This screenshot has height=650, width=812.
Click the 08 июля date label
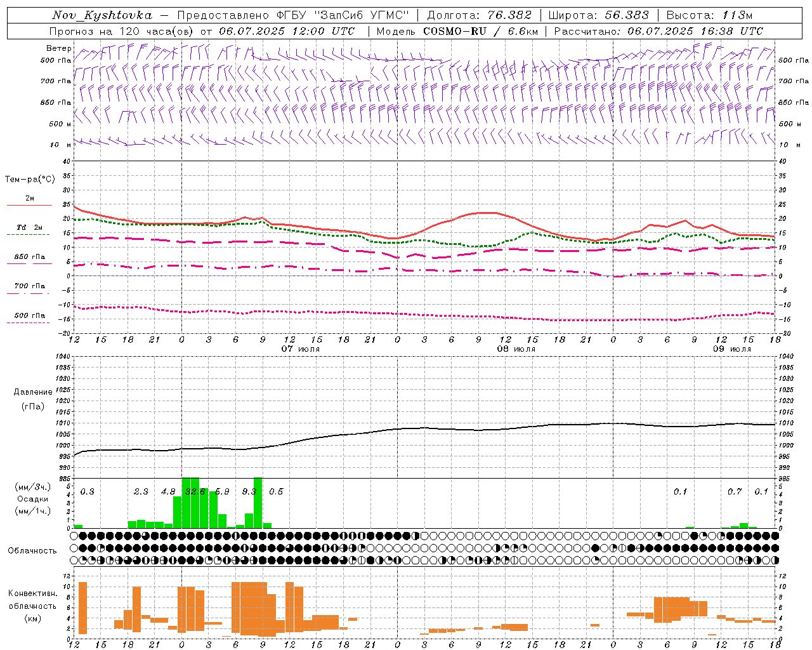516,349
